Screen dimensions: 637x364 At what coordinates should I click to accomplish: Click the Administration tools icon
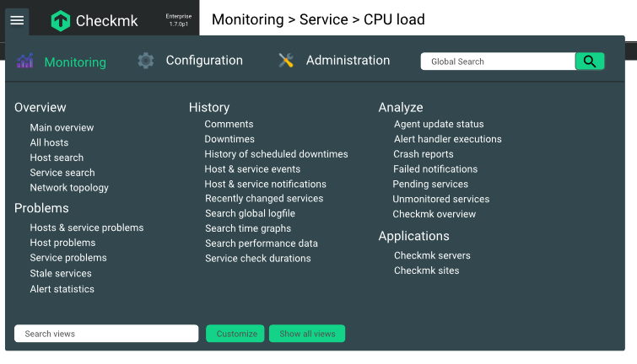click(286, 61)
